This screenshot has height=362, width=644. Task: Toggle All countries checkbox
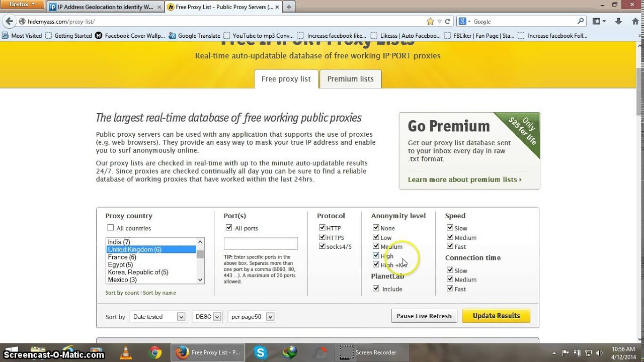click(111, 228)
